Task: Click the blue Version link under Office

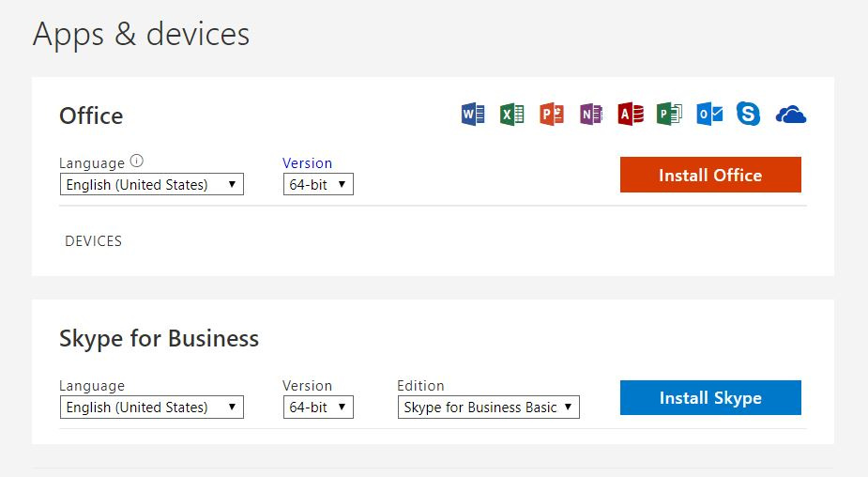Action: (307, 163)
